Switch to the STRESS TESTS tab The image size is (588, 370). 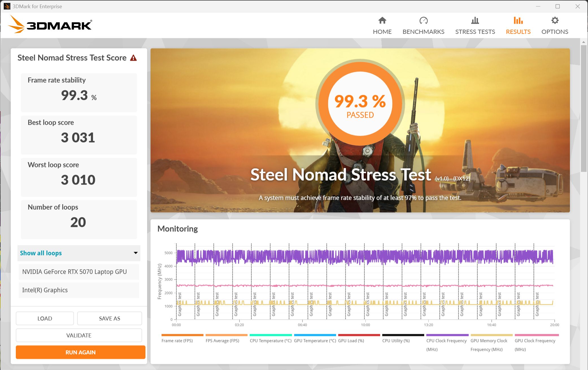pyautogui.click(x=475, y=32)
